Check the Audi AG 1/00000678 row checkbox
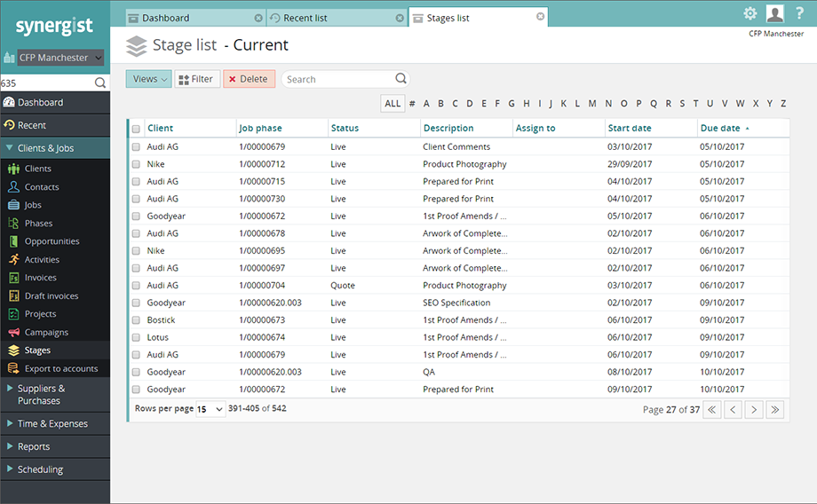The image size is (817, 504). (136, 233)
